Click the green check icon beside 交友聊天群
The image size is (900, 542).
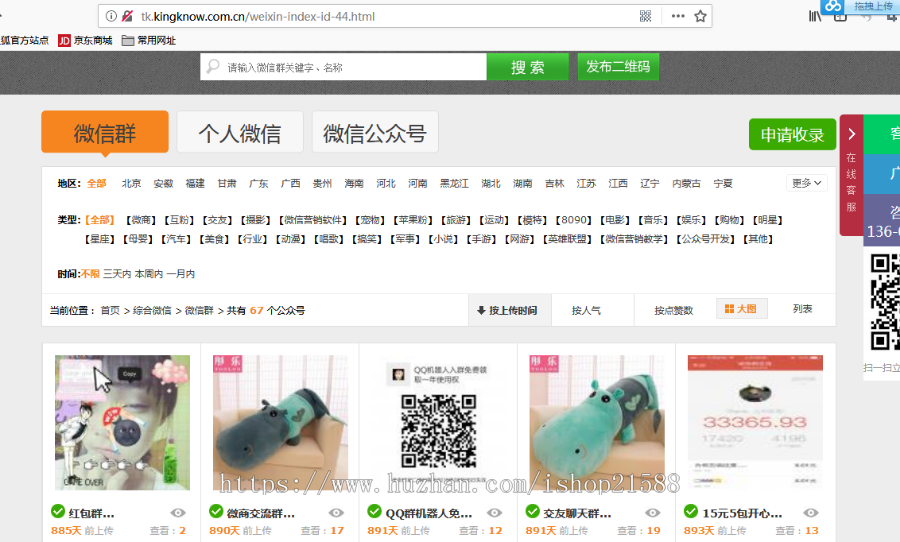coord(533,511)
